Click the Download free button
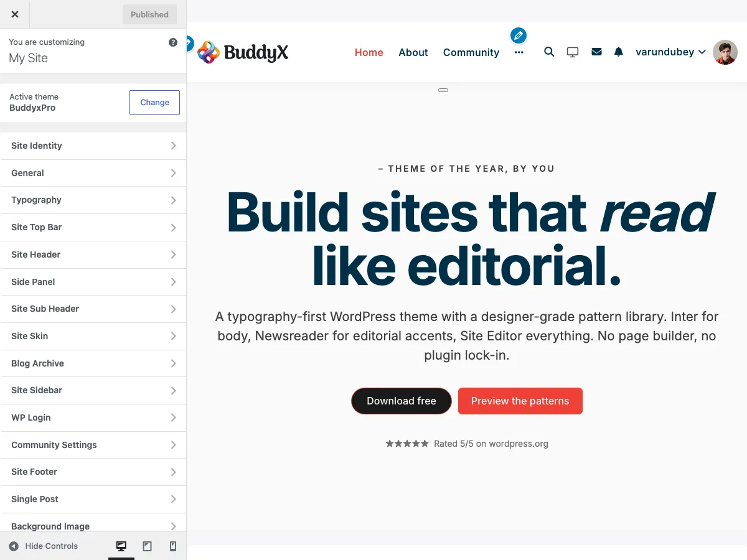 coord(402,401)
